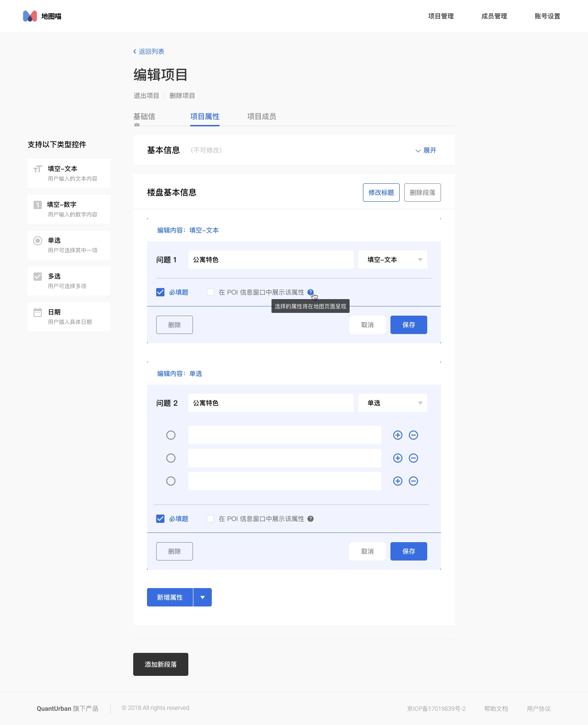Click help icon in question 2 POI option

click(x=311, y=519)
